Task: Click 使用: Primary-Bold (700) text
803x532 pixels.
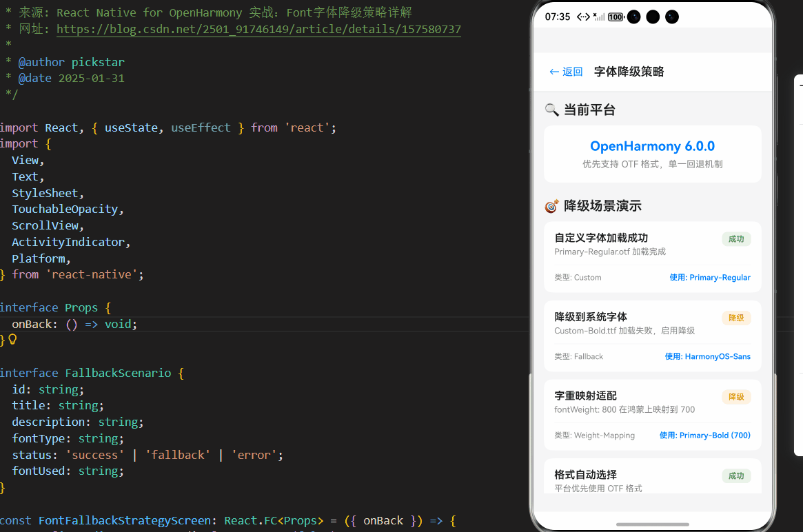Action: tap(704, 436)
